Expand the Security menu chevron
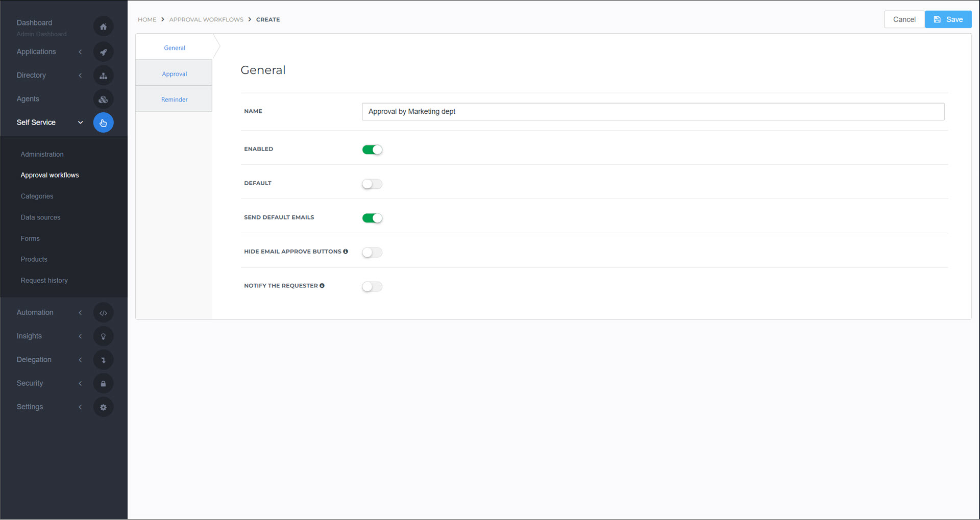Screen dimensions: 980x520 (x=80, y=383)
